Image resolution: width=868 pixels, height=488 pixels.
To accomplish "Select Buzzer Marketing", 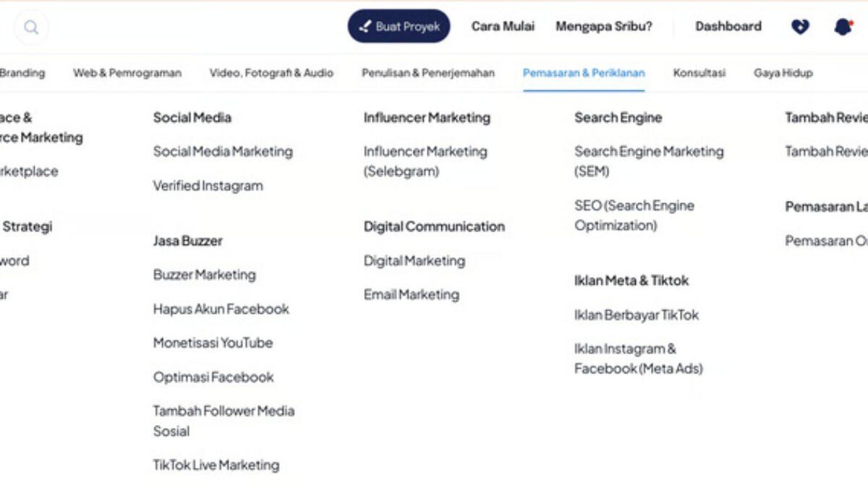I will 204,275.
